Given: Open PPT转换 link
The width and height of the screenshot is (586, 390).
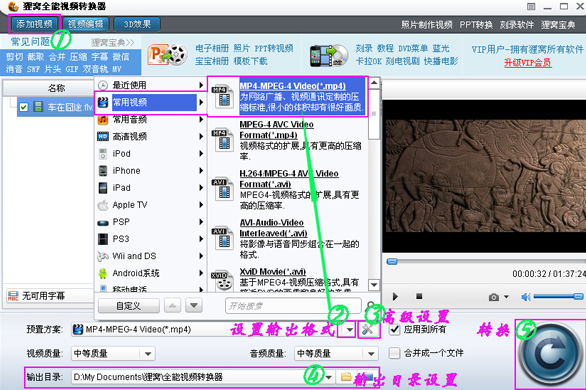Looking at the screenshot, I should point(476,25).
